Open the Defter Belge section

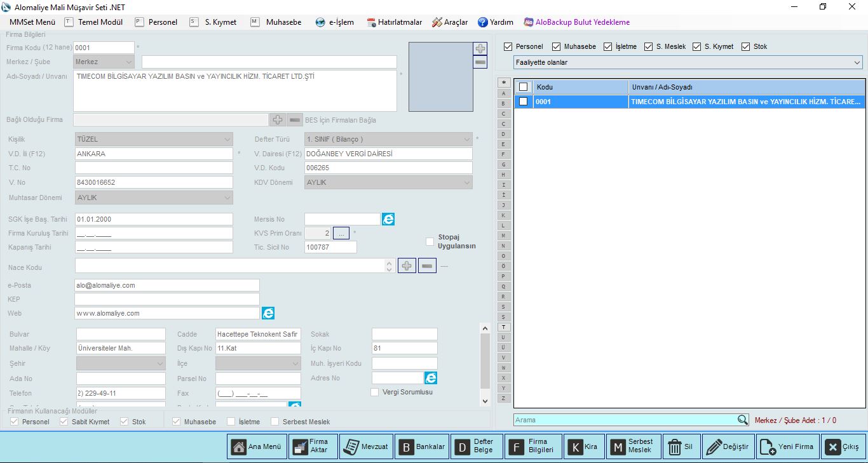click(477, 446)
